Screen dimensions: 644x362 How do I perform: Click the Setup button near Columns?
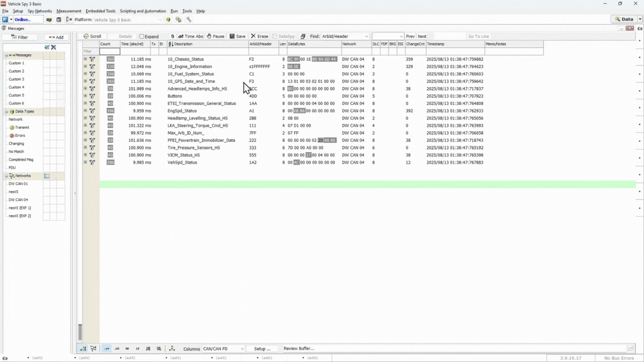(x=262, y=349)
